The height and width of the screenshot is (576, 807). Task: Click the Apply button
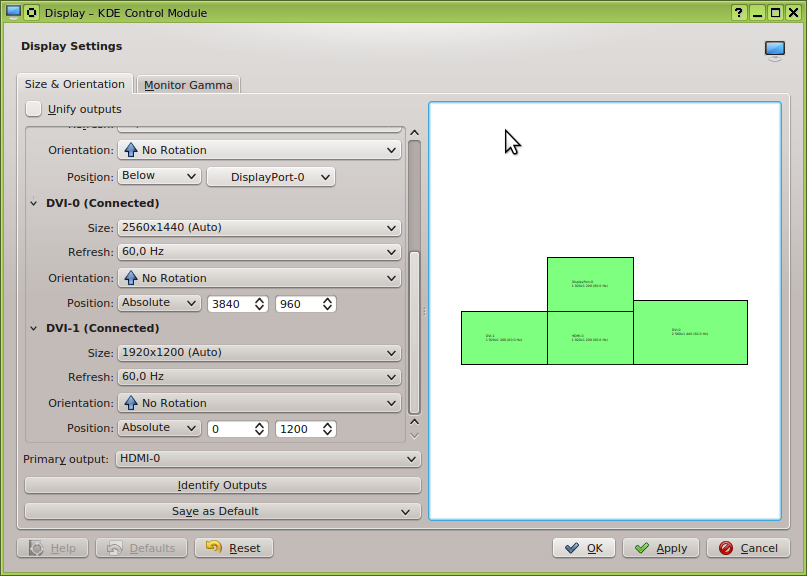pos(661,548)
